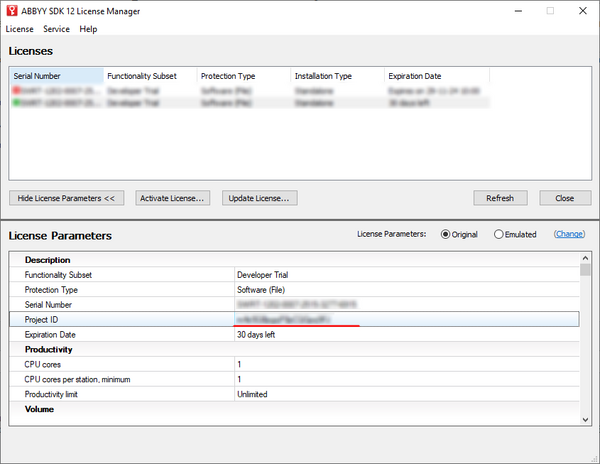Select the Original license parameters radio button

pyautogui.click(x=446, y=234)
